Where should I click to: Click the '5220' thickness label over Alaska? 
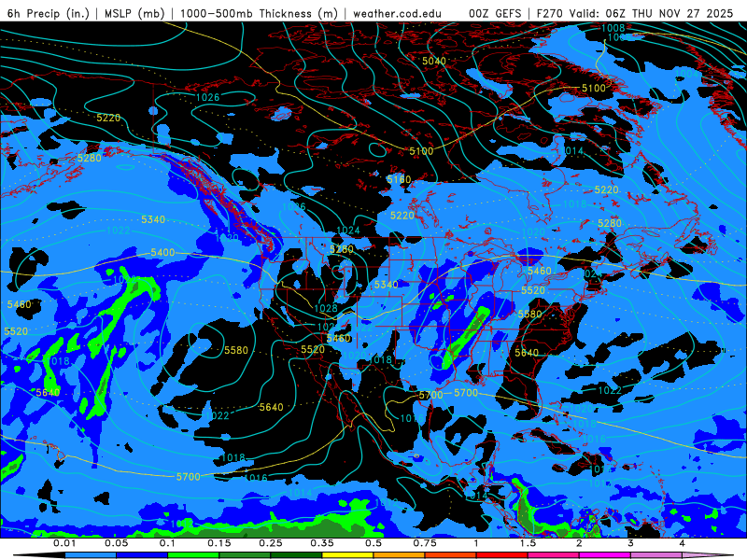point(108,118)
